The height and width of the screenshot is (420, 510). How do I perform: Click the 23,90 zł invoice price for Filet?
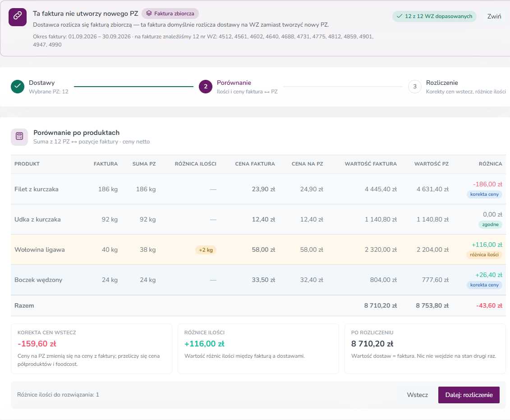(x=263, y=189)
